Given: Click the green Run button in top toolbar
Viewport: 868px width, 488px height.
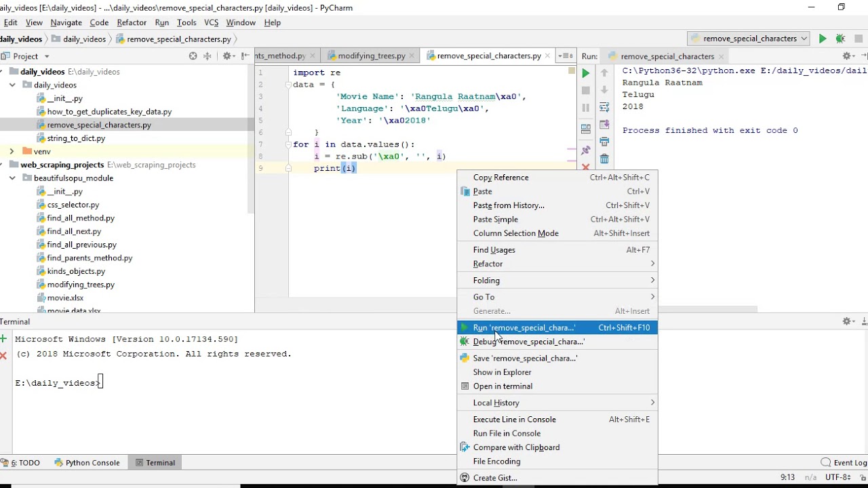Looking at the screenshot, I should pyautogui.click(x=823, y=39).
